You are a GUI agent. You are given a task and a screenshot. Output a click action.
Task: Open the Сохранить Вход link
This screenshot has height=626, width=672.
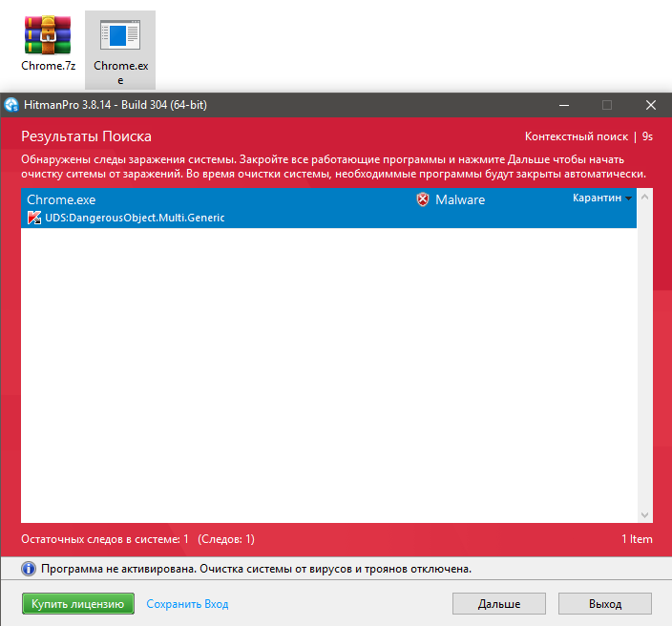(x=187, y=604)
